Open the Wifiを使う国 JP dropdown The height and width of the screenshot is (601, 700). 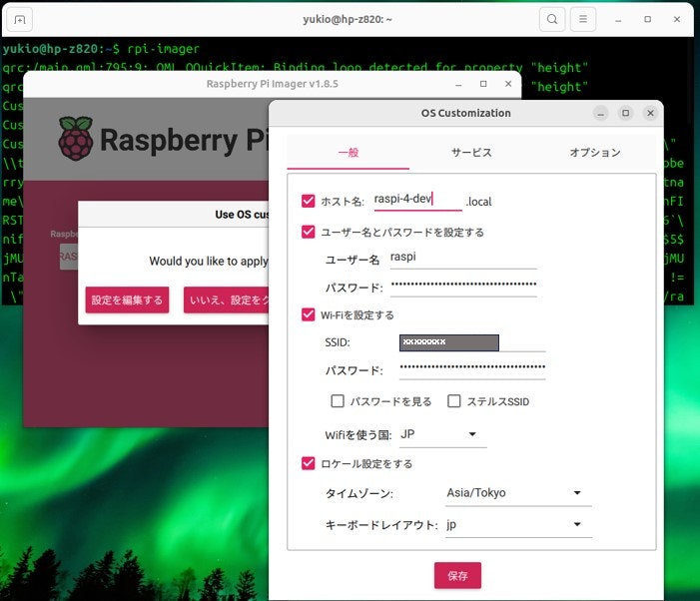pyautogui.click(x=442, y=434)
